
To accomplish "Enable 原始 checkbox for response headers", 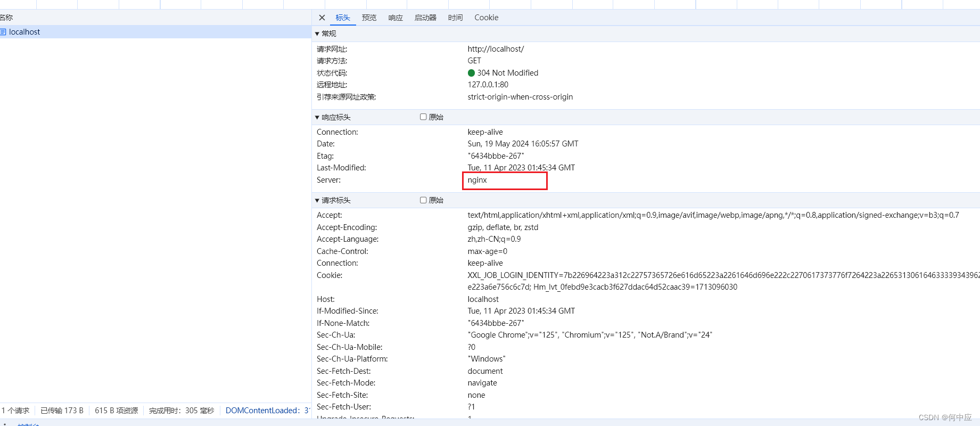I will [x=423, y=117].
